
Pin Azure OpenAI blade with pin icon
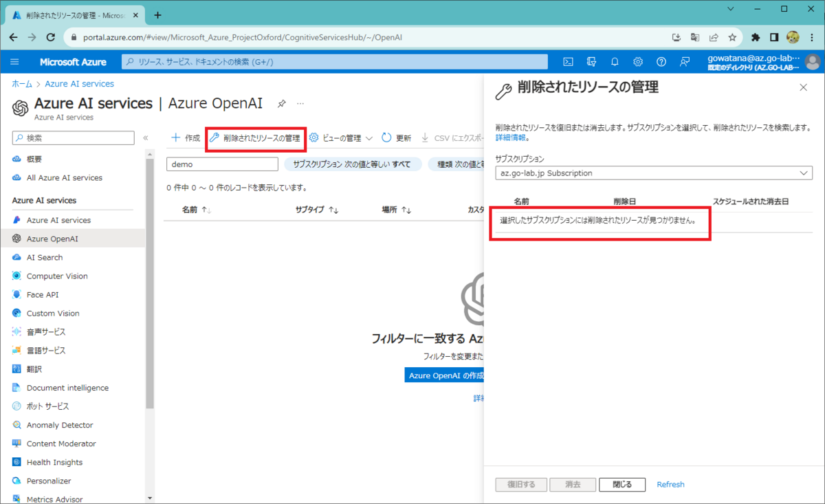[x=281, y=104]
